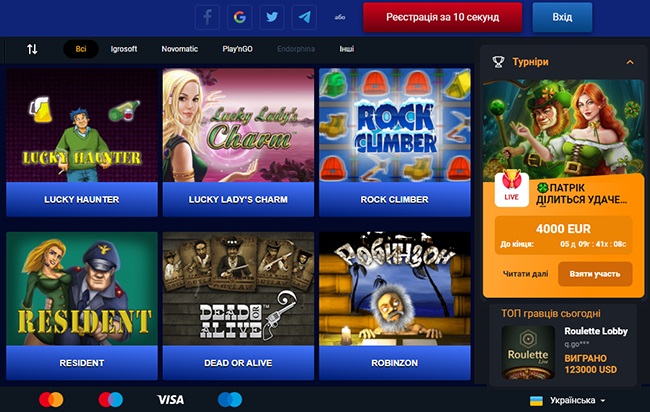Screen dimensions: 650x412
Task: Sign in with the Twitter icon
Action: pyautogui.click(x=272, y=17)
